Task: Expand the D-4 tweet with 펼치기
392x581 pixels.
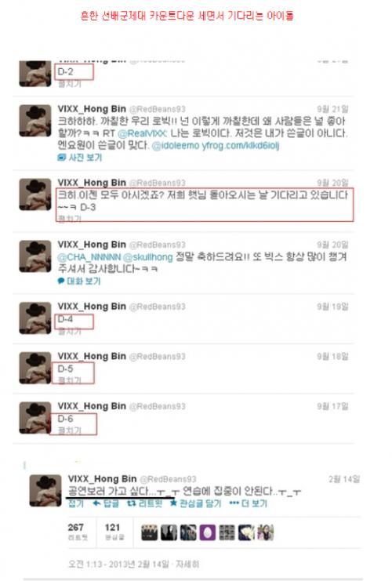Action: click(x=69, y=331)
